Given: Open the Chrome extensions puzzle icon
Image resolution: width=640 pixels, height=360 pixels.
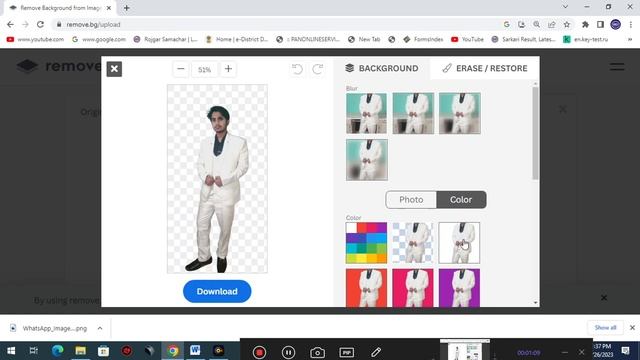Looking at the screenshot, I should click(585, 24).
